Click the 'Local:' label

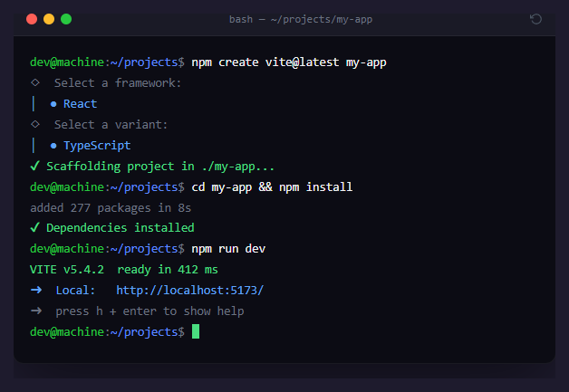click(x=75, y=290)
